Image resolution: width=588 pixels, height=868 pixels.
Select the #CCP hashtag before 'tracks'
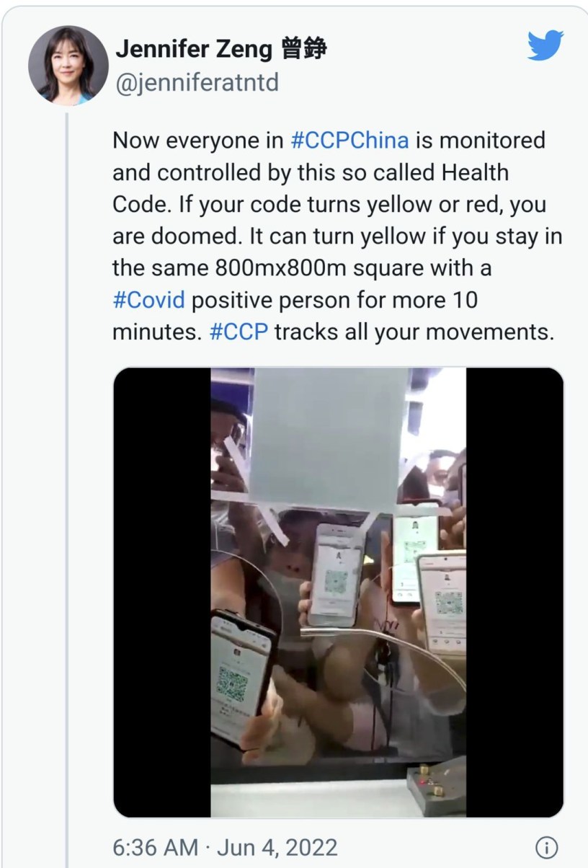pos(239,332)
